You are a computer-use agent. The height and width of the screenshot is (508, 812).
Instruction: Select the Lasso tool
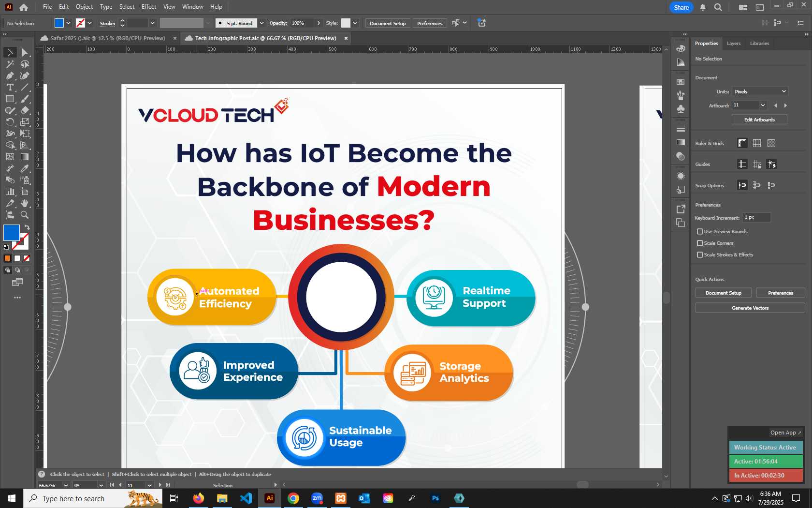pos(25,64)
